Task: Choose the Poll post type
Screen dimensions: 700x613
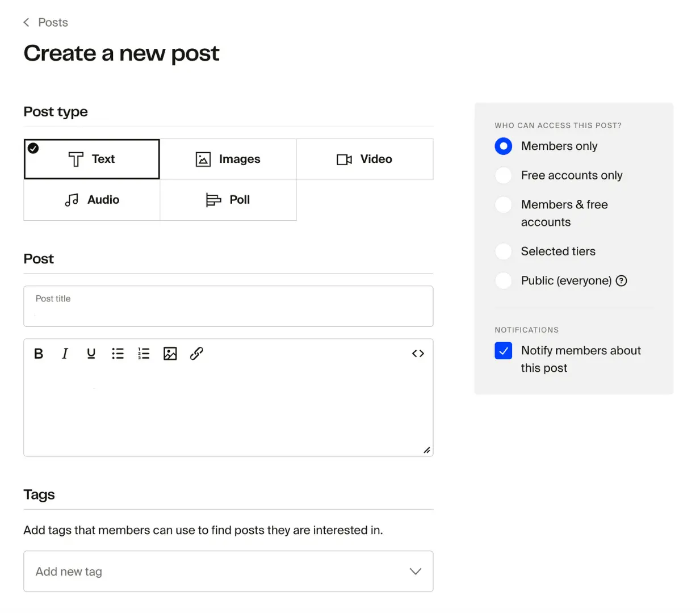Action: tap(228, 200)
